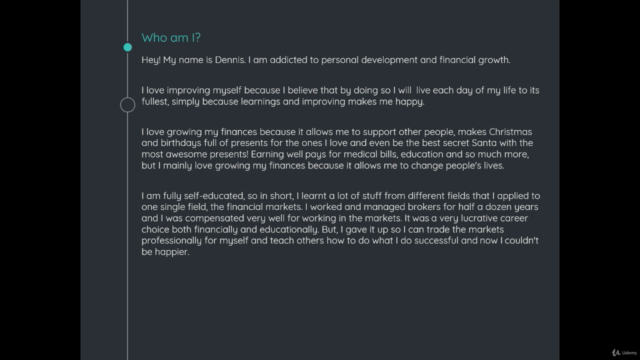
Task: Click the words 'secret Santa'
Action: pyautogui.click(x=469, y=143)
